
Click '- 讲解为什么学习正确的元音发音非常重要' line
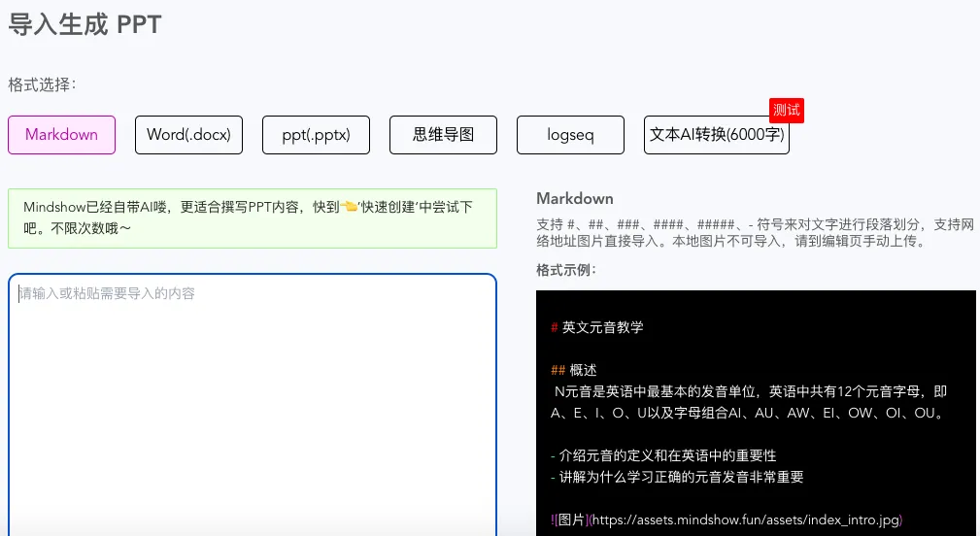pos(678,478)
